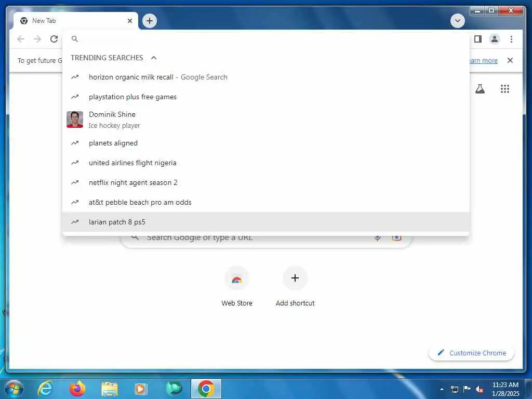The image size is (532, 399).
Task: Click the muted volume tray icon
Action: 480,390
